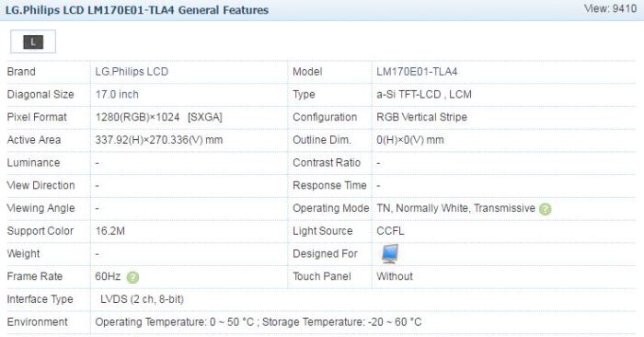Click the a-Si TFT-LCD, LCM type value
The width and height of the screenshot is (644, 337).
[424, 94]
